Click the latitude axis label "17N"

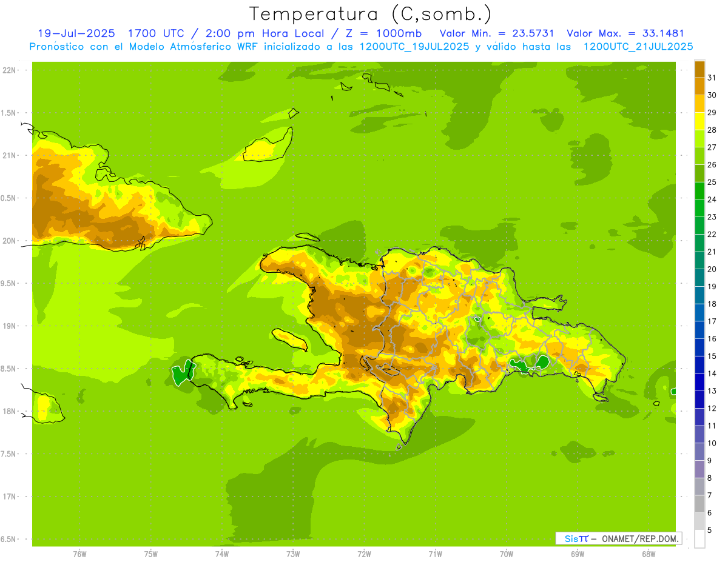(x=8, y=497)
